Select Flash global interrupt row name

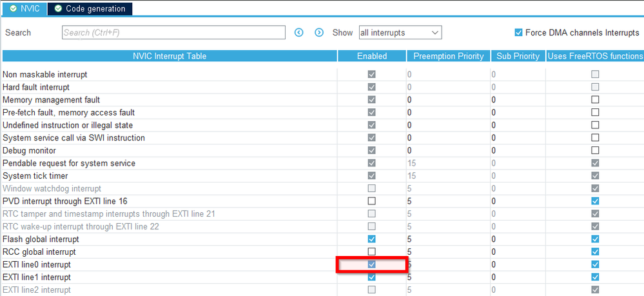(41, 239)
